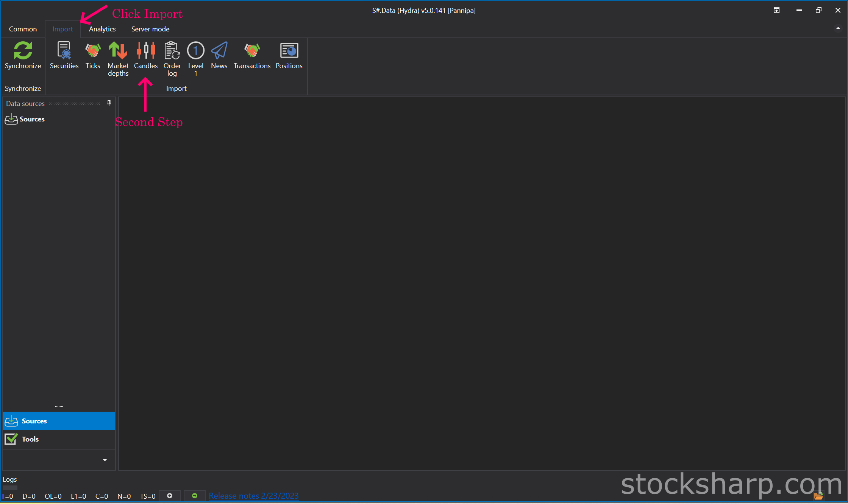The height and width of the screenshot is (504, 848).
Task: Switch to the Common tab
Action: [23, 29]
